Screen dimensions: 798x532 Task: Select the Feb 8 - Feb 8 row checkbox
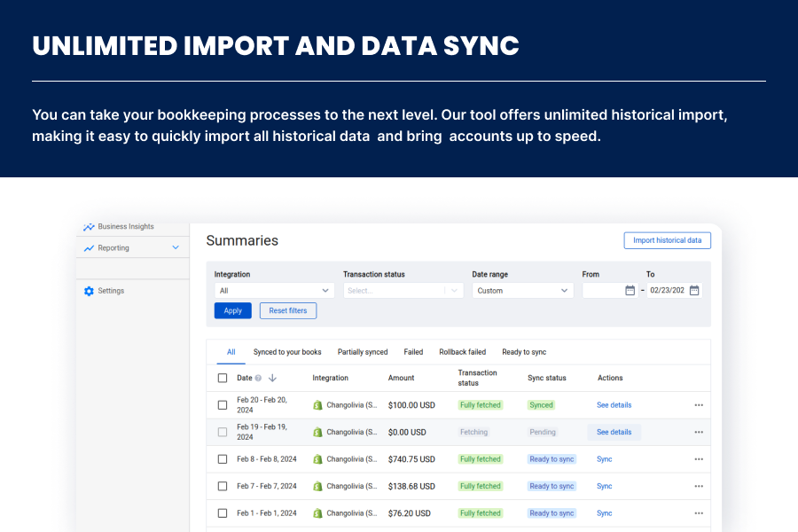pyautogui.click(x=223, y=459)
